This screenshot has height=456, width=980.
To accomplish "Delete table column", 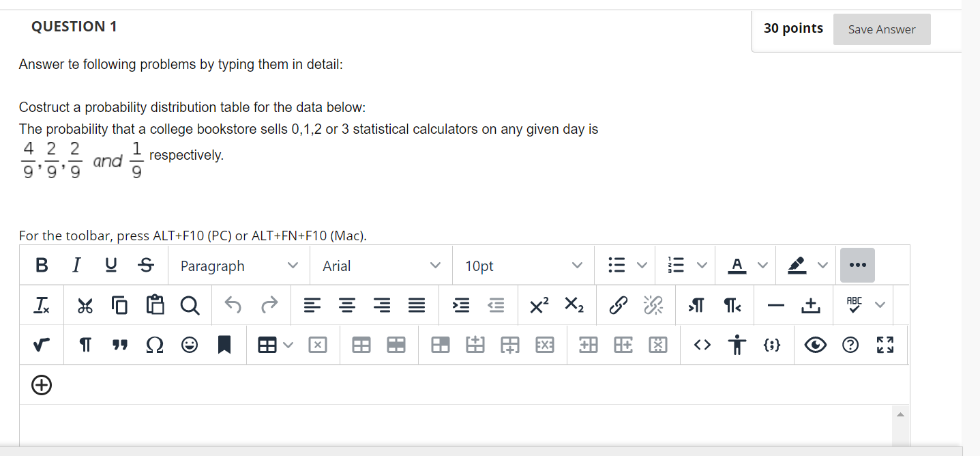I will (x=657, y=346).
